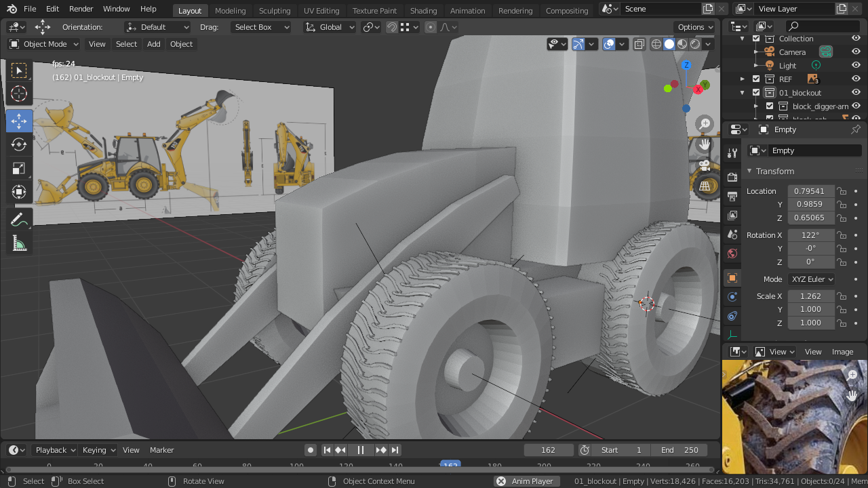Image resolution: width=868 pixels, height=488 pixels.
Task: Select the Measure tool
Action: tap(19, 244)
